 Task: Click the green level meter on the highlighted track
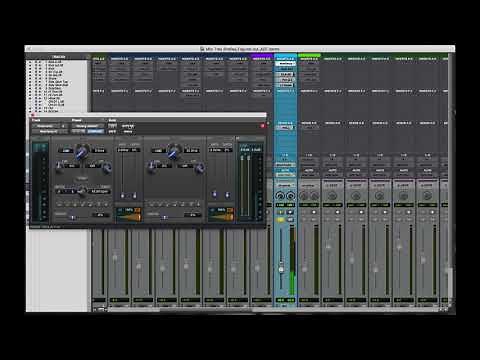[292, 260]
